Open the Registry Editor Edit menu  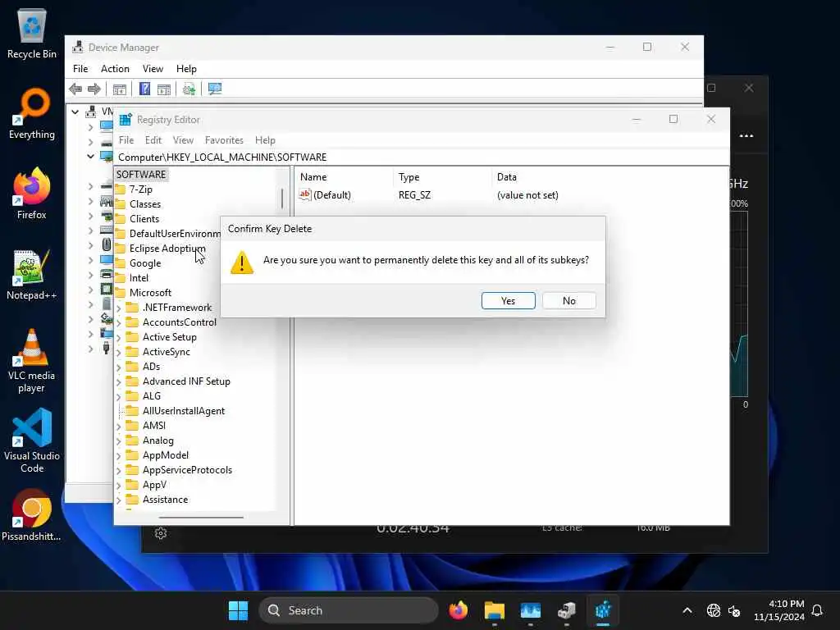click(x=153, y=139)
